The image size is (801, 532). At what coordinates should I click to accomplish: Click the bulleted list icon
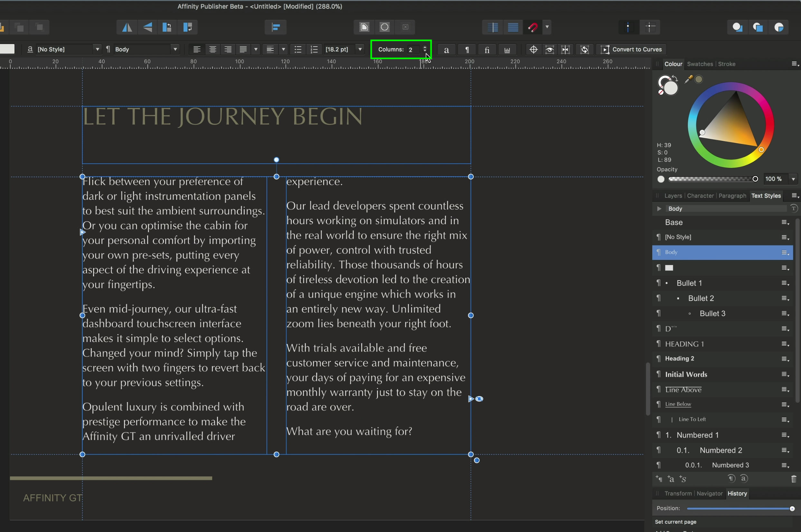[x=298, y=50]
